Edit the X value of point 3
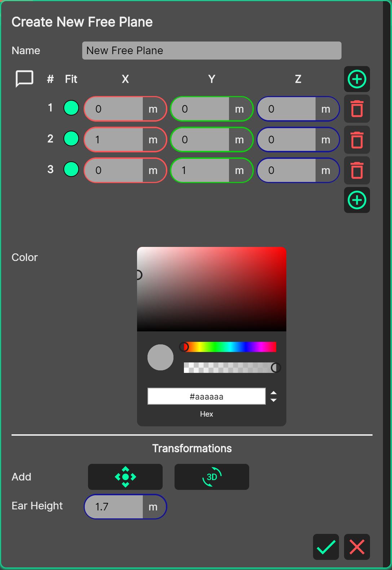This screenshot has height=570, width=392. [x=114, y=170]
